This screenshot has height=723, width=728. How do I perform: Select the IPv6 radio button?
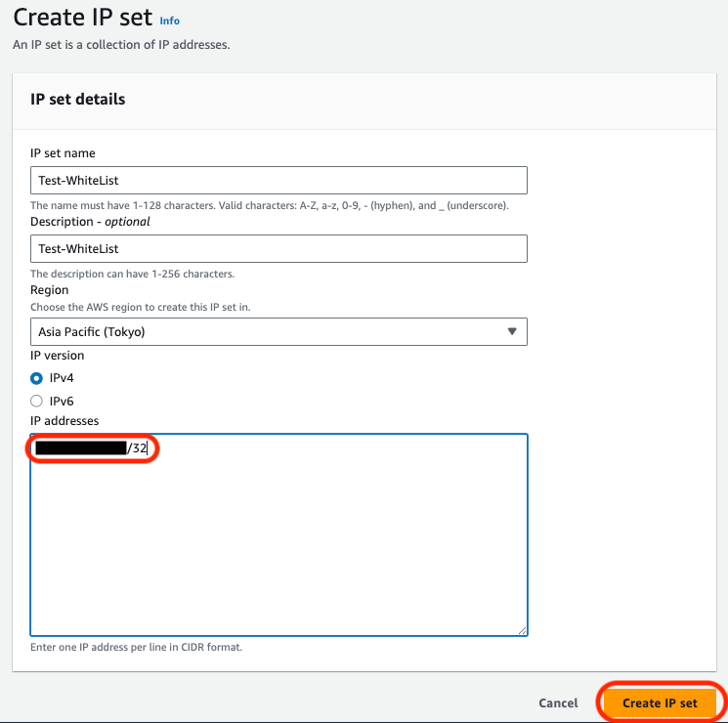pos(37,401)
